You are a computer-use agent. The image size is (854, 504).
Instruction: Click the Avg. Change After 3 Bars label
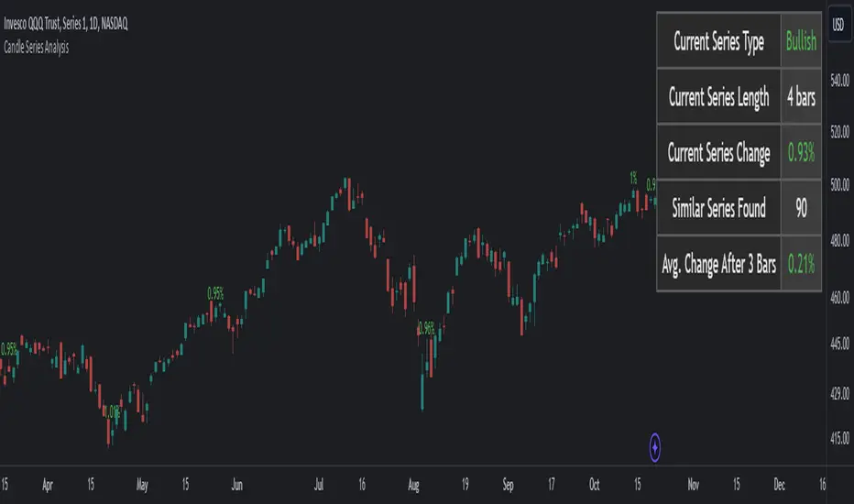719,264
